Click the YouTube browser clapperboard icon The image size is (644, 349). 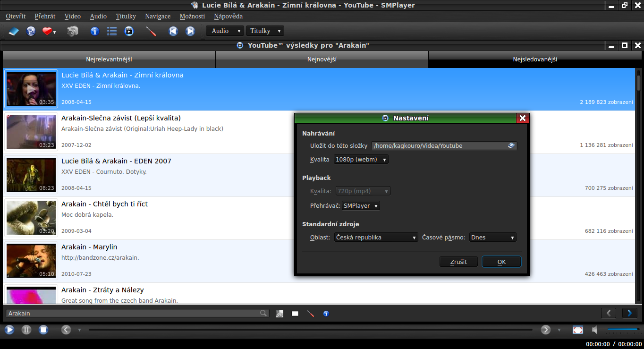[129, 31]
